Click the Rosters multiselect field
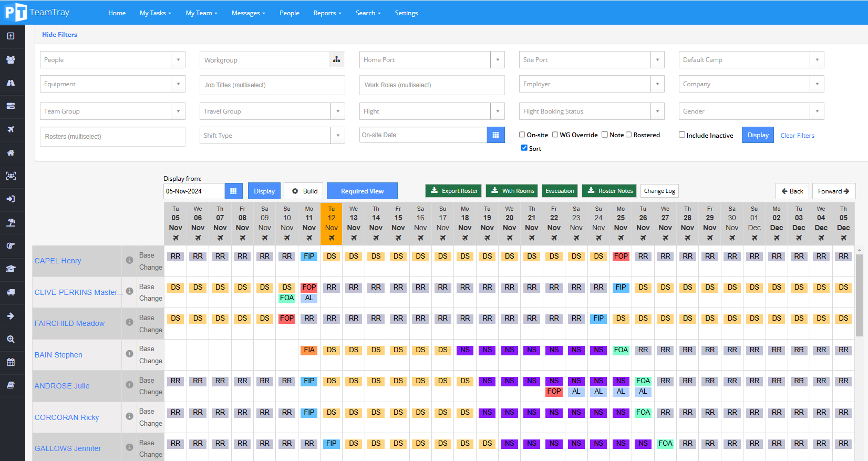The width and height of the screenshot is (868, 461). pos(112,137)
